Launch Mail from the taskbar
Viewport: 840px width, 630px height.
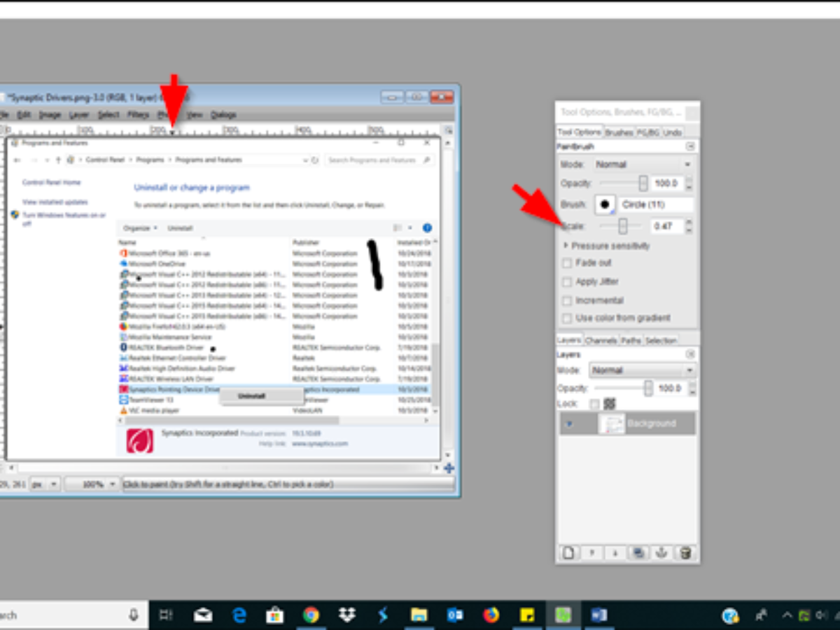click(x=203, y=615)
